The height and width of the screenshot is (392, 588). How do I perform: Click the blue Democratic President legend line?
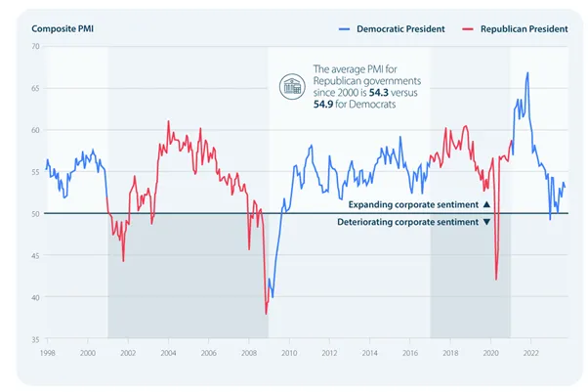click(344, 29)
